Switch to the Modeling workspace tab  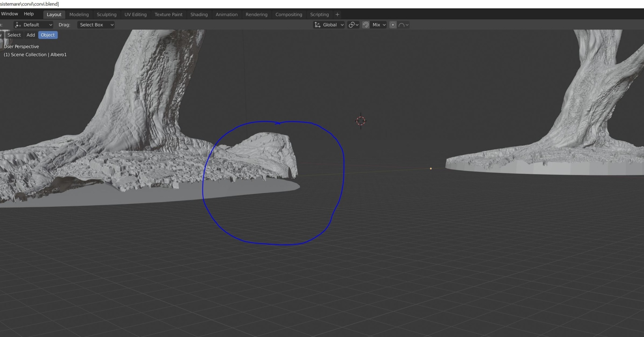coord(79,15)
